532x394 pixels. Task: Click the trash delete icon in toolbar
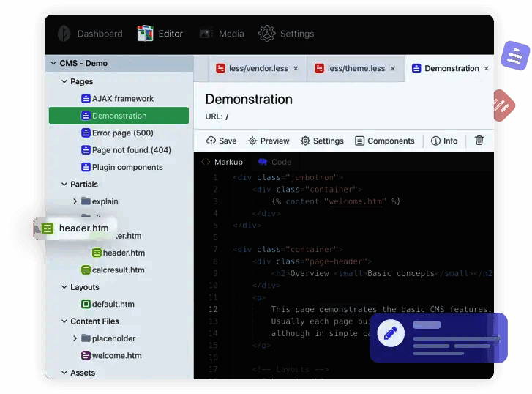point(479,141)
